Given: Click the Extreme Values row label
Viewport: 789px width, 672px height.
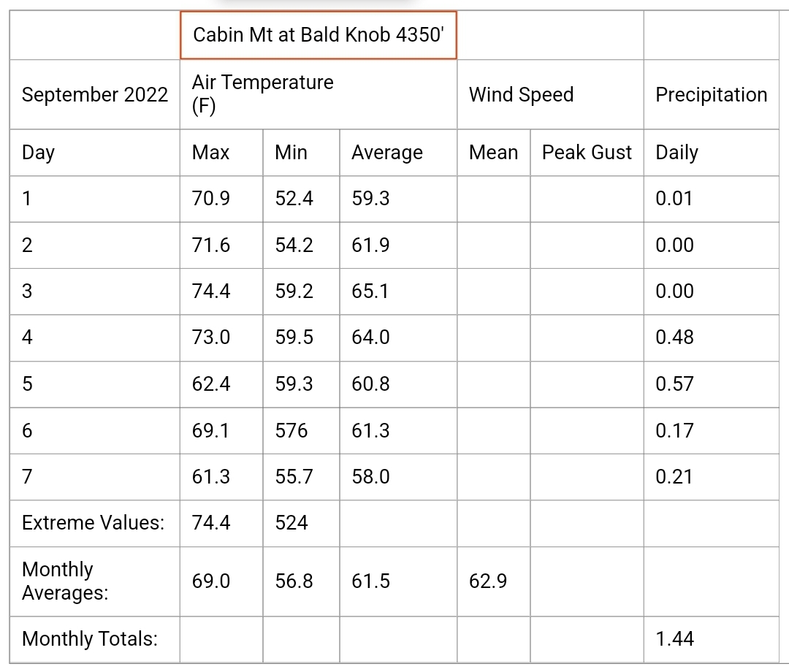Looking at the screenshot, I should click(x=94, y=523).
